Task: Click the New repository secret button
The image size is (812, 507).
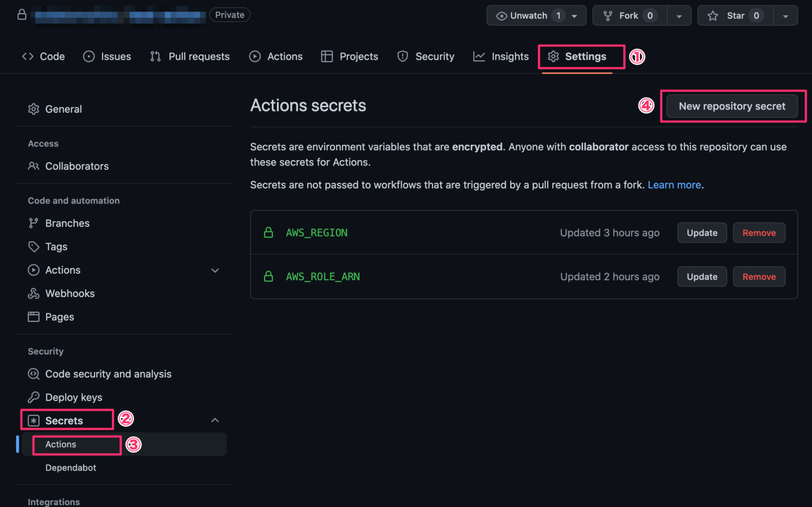Action: (x=732, y=106)
